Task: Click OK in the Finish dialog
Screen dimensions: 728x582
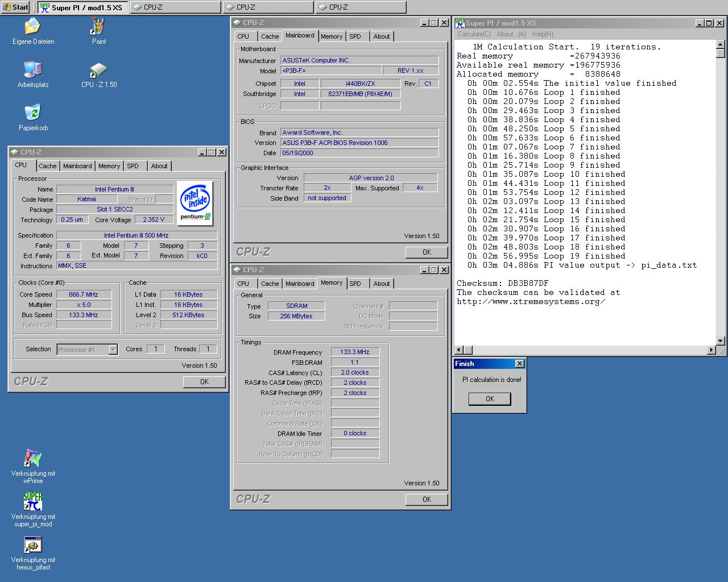Action: click(x=490, y=399)
